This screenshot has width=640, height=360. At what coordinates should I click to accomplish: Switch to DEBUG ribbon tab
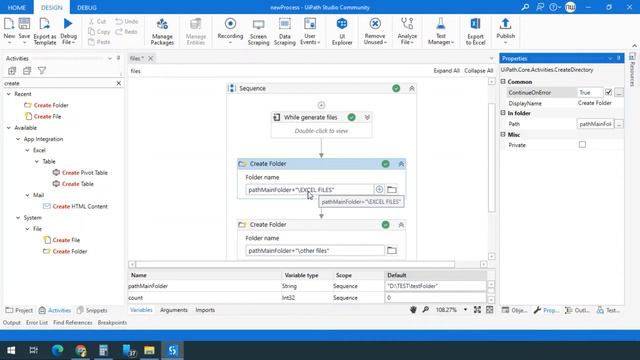(x=87, y=7)
